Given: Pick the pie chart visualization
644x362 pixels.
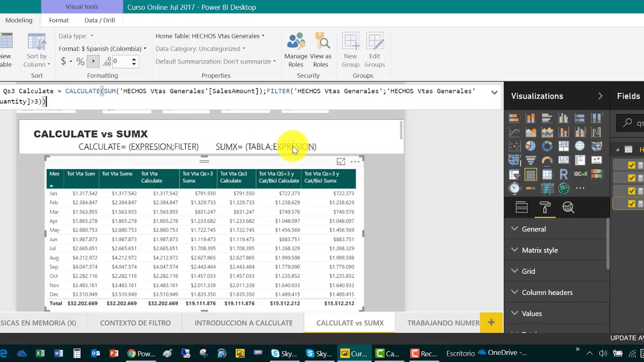Looking at the screenshot, I should [531, 146].
